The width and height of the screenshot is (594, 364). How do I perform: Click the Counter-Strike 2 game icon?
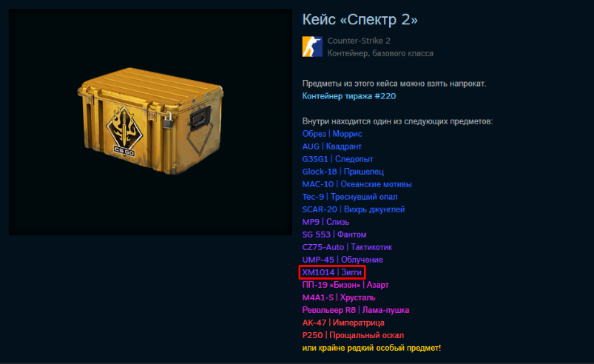[312, 47]
